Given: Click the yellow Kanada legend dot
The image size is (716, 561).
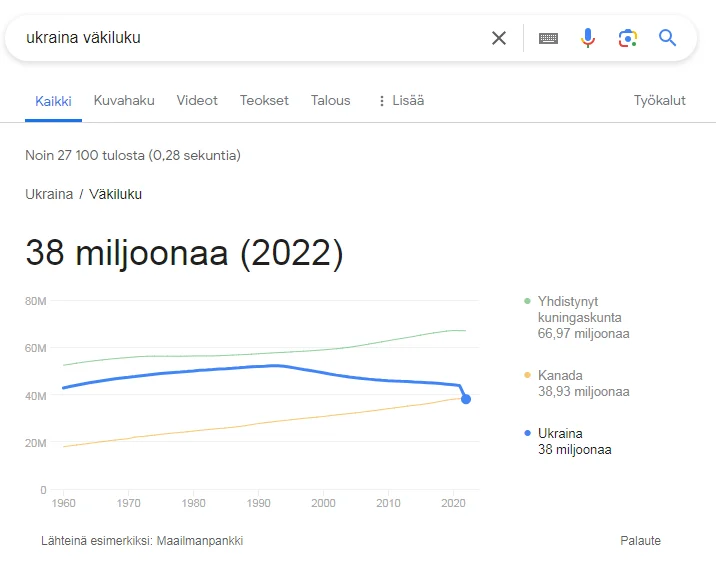Looking at the screenshot, I should click(527, 376).
